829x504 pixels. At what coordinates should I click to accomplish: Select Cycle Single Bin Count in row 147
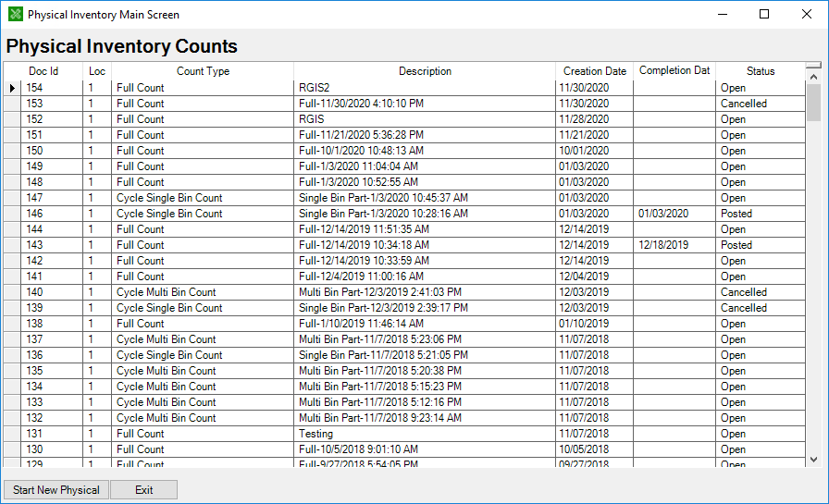point(203,198)
